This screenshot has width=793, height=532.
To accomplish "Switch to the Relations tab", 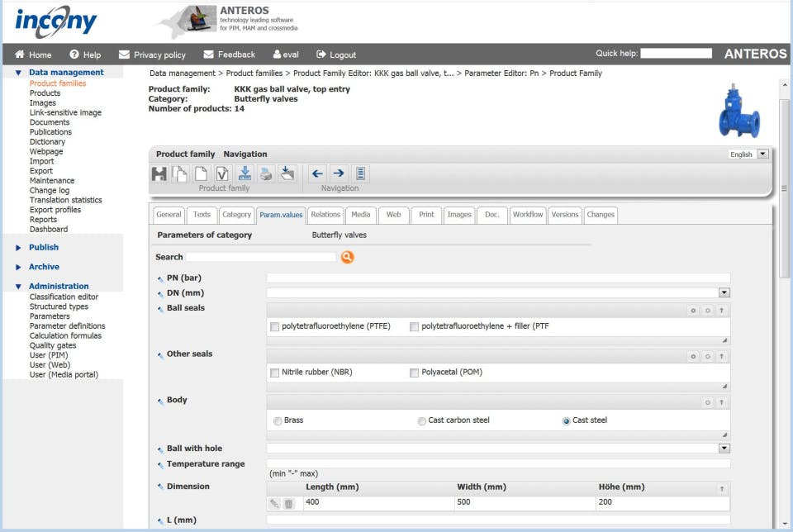I will (325, 215).
